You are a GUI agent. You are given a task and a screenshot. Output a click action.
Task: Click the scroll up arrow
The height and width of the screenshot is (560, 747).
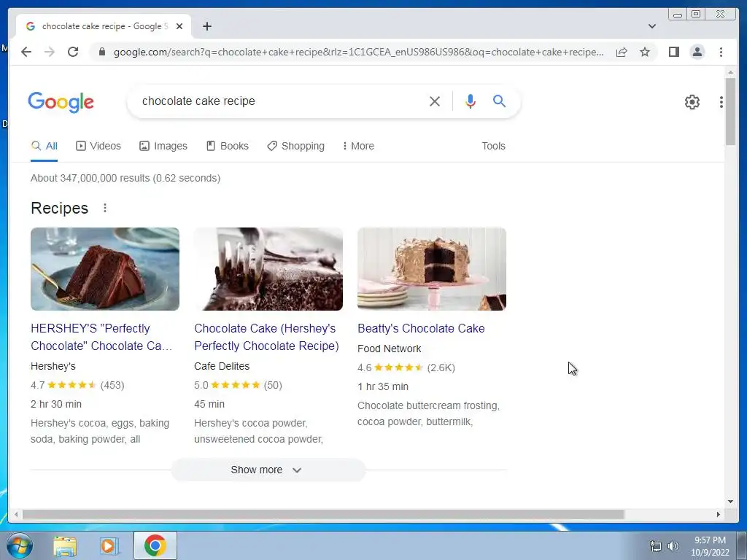coord(730,72)
